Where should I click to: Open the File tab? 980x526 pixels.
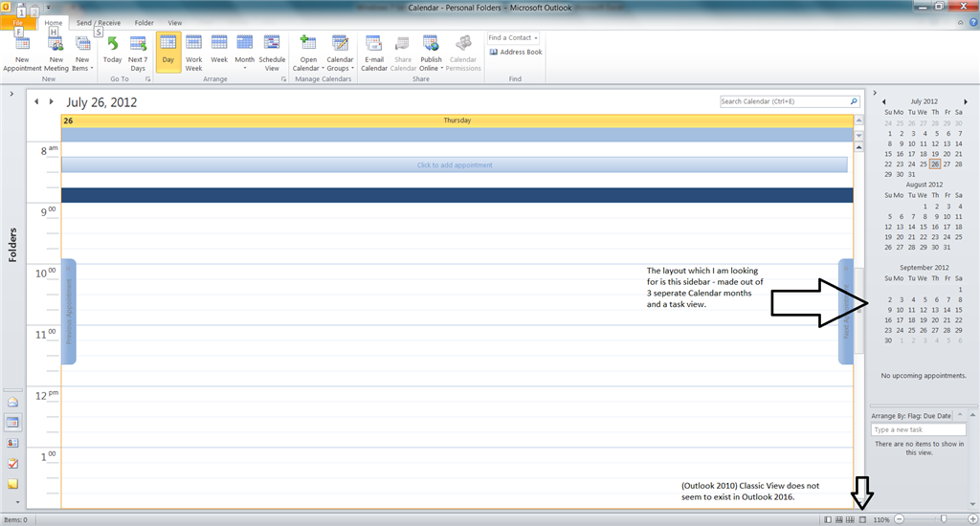(17, 23)
